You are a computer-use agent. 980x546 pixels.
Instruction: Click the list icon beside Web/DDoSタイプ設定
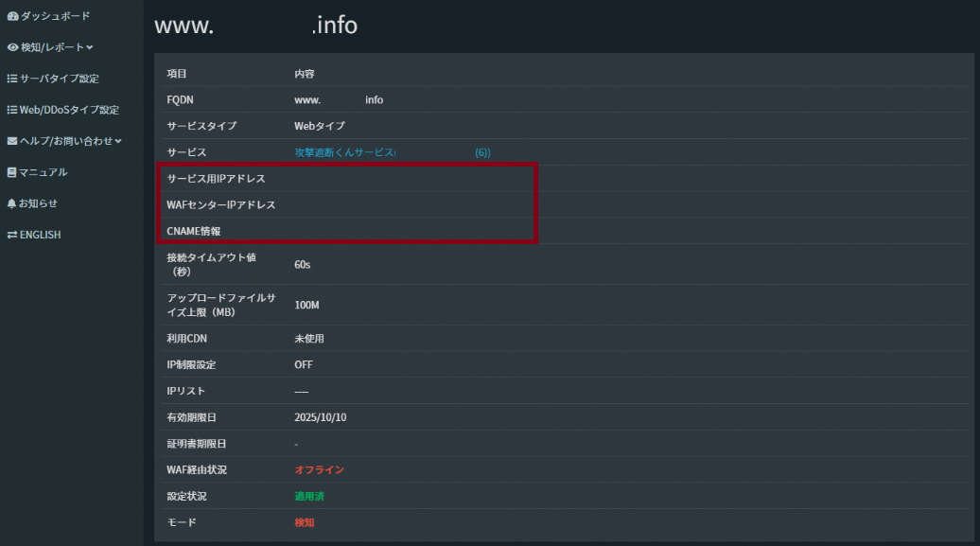pyautogui.click(x=12, y=110)
